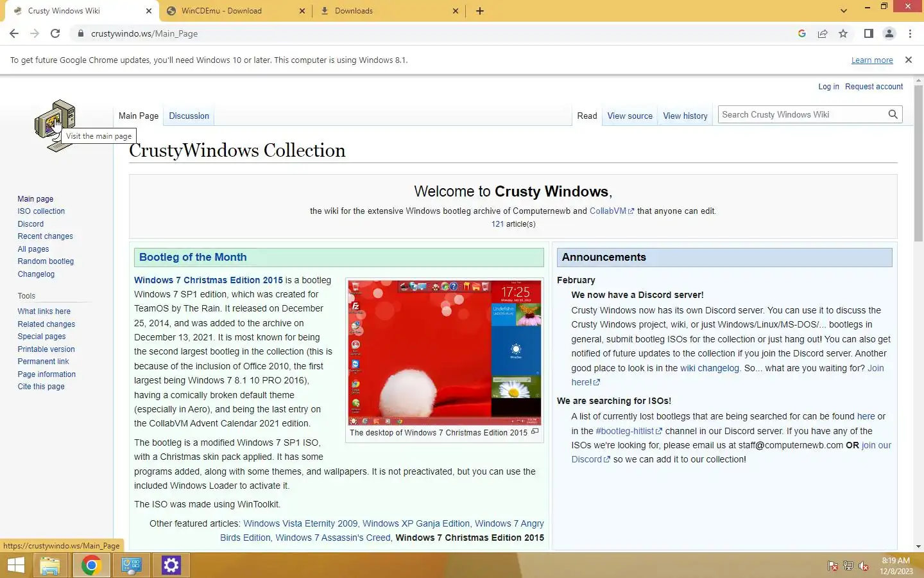The height and width of the screenshot is (578, 924).
Task: Open the Changelog sidebar link
Action: pos(36,274)
